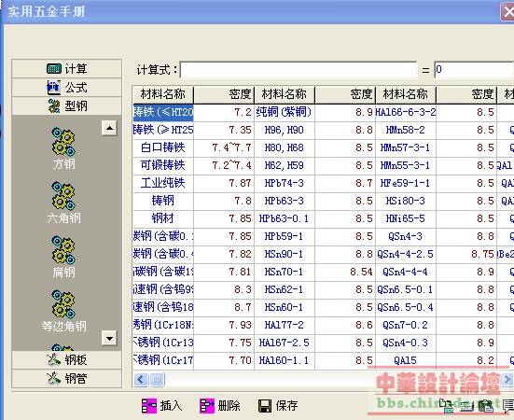Select the 纯铜(紫铜) material cell
514x420 pixels.
click(285, 112)
